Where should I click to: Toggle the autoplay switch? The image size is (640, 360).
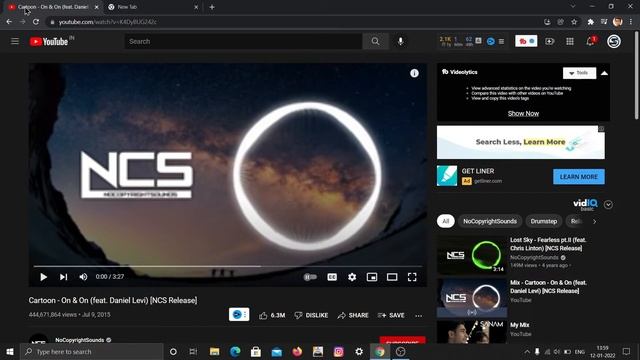[x=310, y=277]
